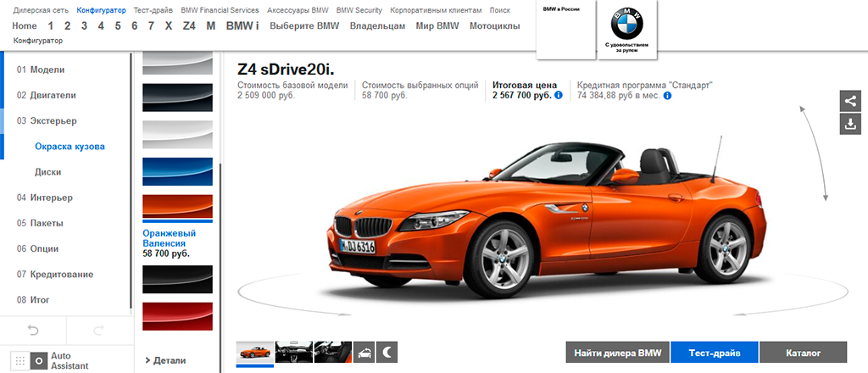
Task: Open Мотоциклы menu
Action: [x=494, y=26]
